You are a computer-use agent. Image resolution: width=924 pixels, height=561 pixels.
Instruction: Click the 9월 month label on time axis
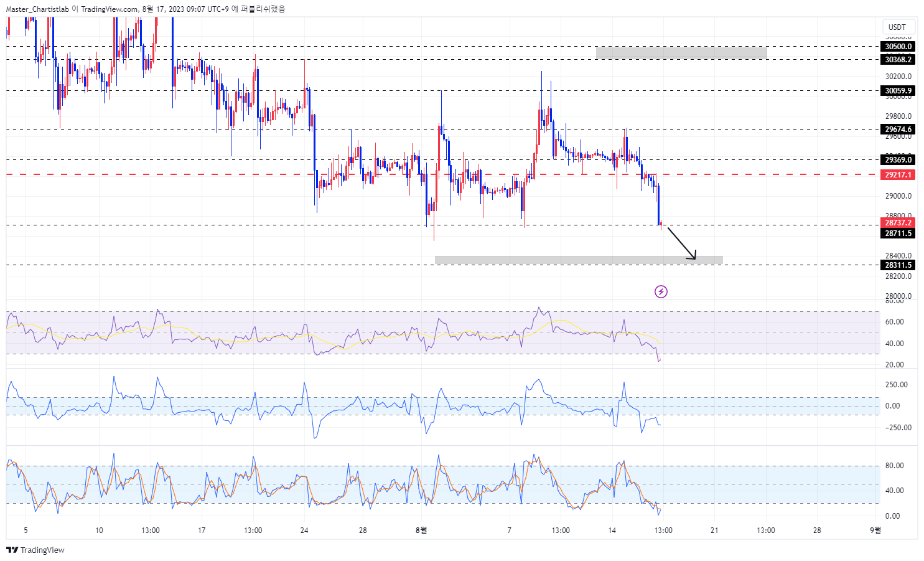pyautogui.click(x=875, y=530)
